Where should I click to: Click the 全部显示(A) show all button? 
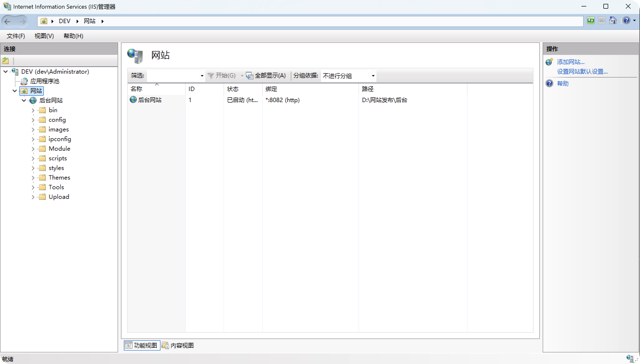point(266,76)
